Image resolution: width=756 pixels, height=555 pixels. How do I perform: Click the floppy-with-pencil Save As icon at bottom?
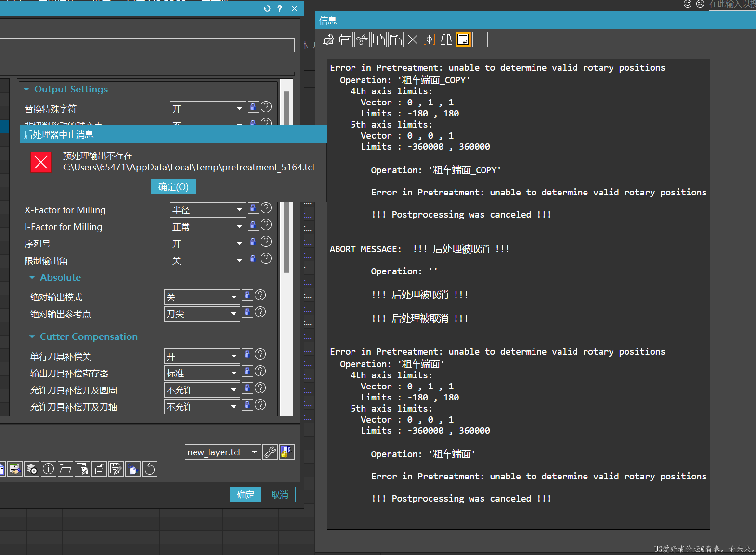point(116,469)
